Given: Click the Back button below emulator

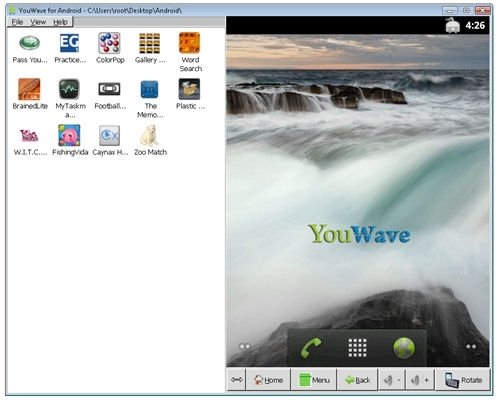Looking at the screenshot, I should (x=357, y=379).
